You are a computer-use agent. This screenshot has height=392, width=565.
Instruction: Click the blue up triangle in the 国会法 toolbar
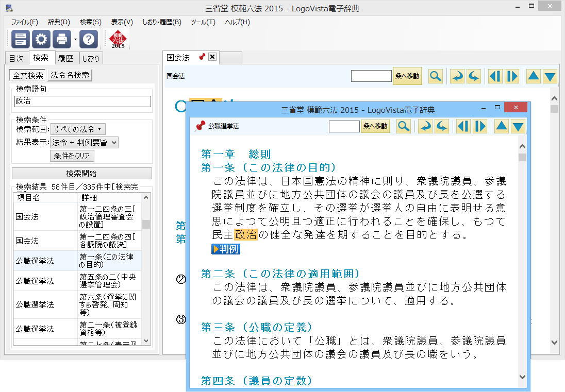point(534,76)
